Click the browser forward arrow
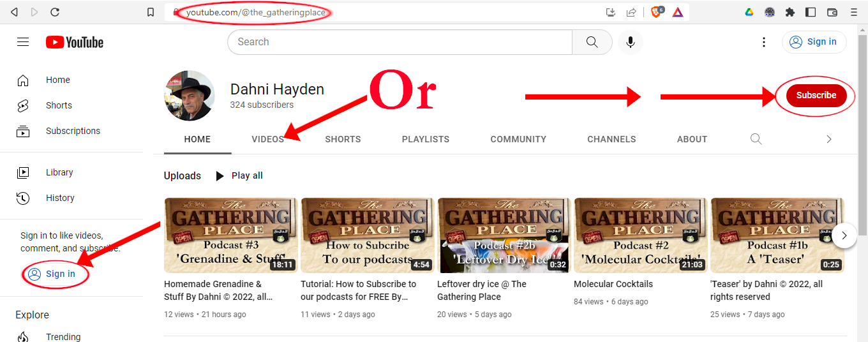Image resolution: width=868 pixels, height=342 pixels. (34, 12)
